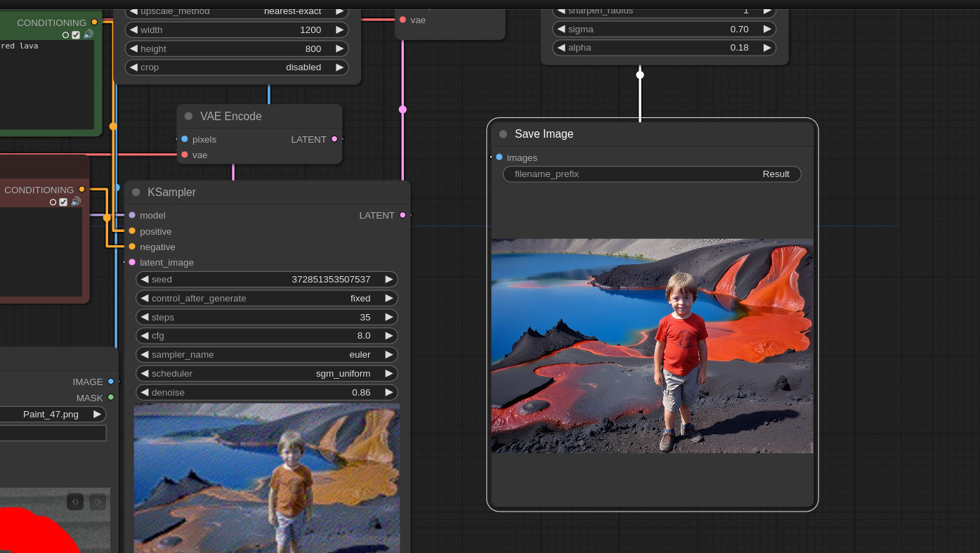This screenshot has width=980, height=553.
Task: Toggle the checkbox on the green conditioning node
Action: [x=76, y=34]
